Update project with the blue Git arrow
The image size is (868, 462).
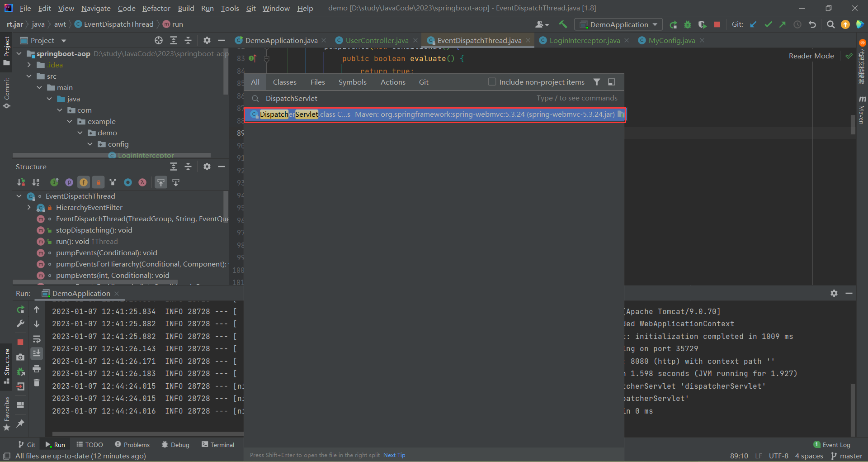click(x=753, y=24)
